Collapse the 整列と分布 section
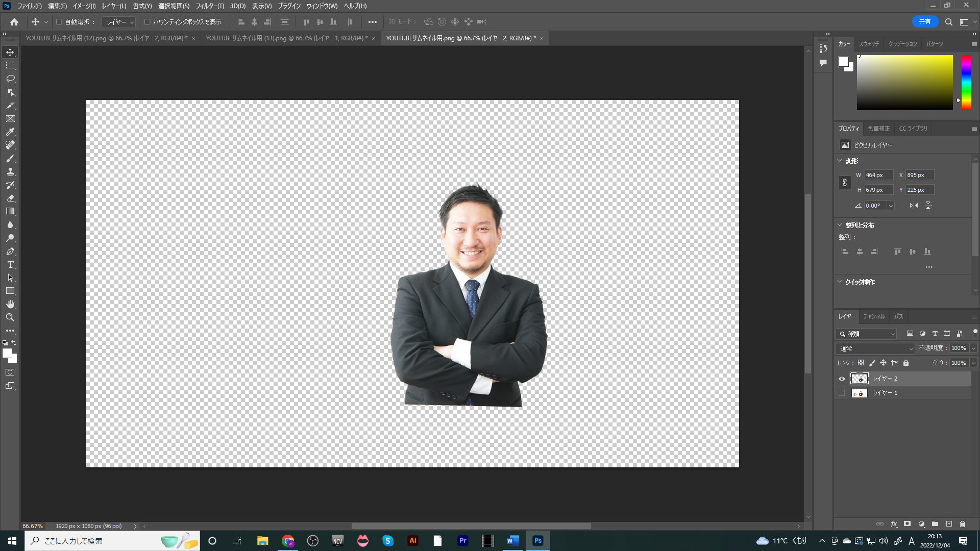Screen dimensions: 980x551 pyautogui.click(x=840, y=225)
